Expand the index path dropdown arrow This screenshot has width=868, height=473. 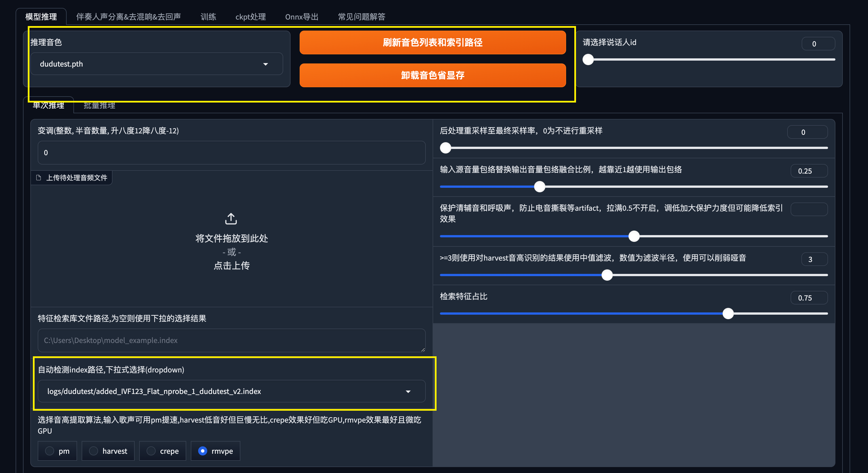[408, 391]
